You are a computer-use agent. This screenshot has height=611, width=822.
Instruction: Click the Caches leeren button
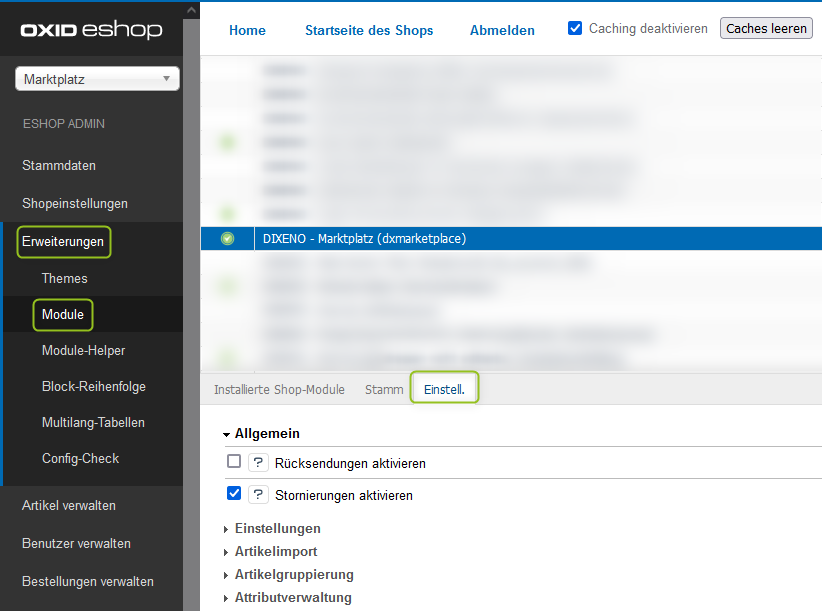[x=766, y=28]
